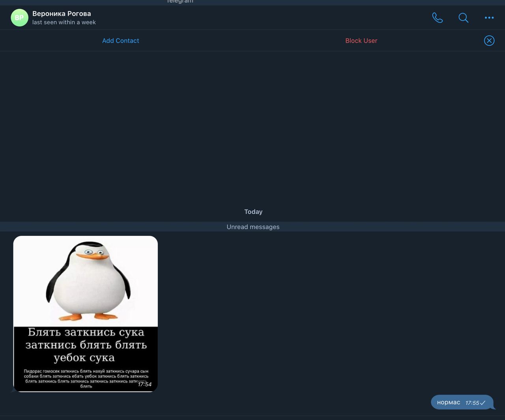Click Block User
This screenshot has height=420, width=505.
(x=361, y=41)
